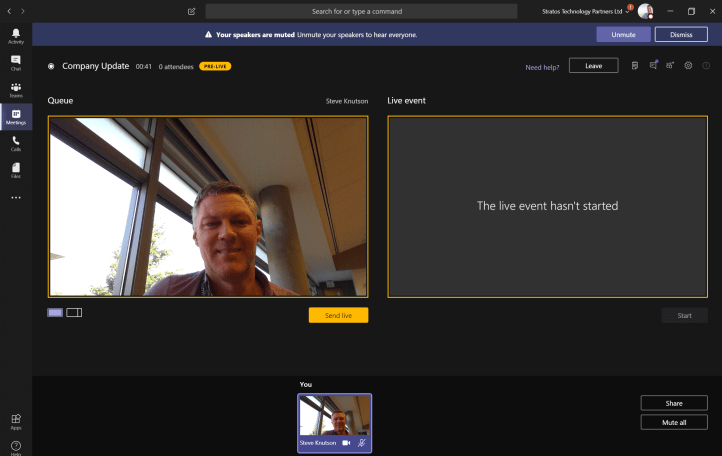Viewport: 722px width, 456px height.
Task: Click the Mute all button
Action: pos(674,422)
